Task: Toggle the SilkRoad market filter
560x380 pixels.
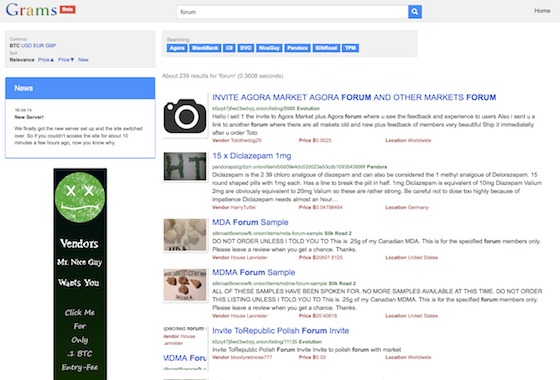Action: pyautogui.click(x=326, y=48)
